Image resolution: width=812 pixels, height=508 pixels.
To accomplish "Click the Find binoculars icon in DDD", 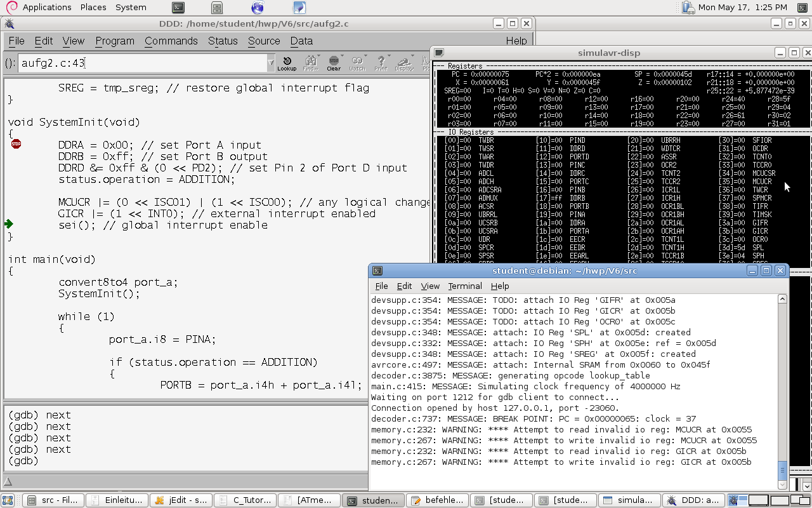I will pos(310,62).
